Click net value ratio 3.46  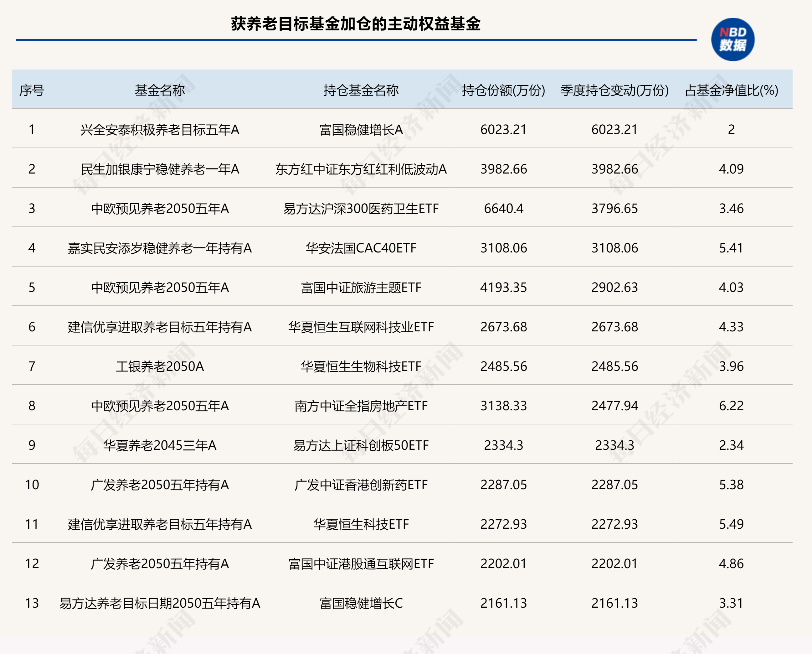pos(732,209)
